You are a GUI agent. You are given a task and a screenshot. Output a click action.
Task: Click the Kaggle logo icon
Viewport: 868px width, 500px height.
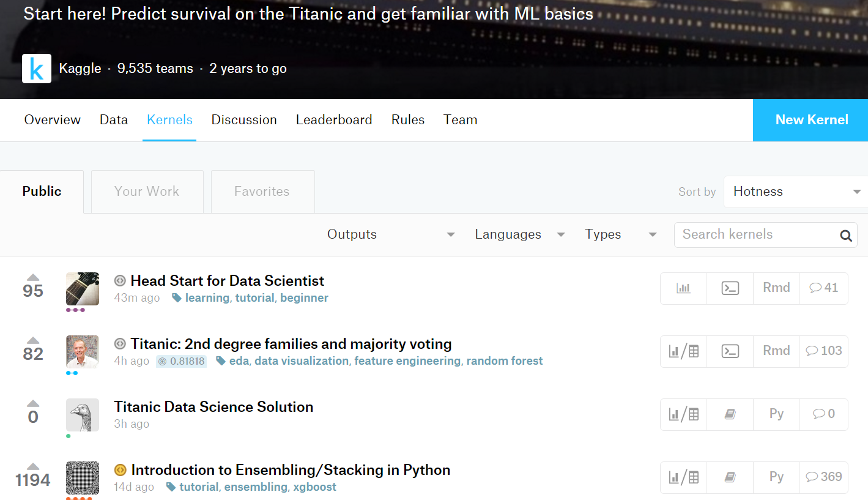click(x=37, y=69)
